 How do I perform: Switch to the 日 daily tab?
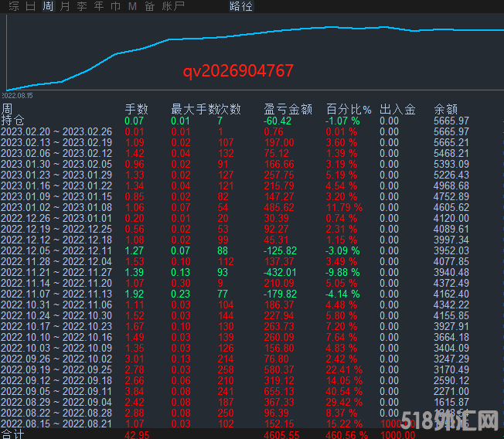30,6
